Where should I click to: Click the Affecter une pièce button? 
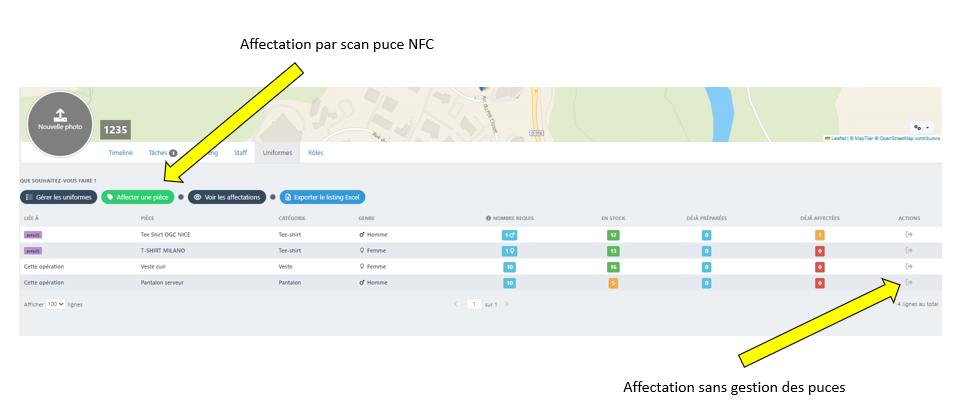pos(138,197)
